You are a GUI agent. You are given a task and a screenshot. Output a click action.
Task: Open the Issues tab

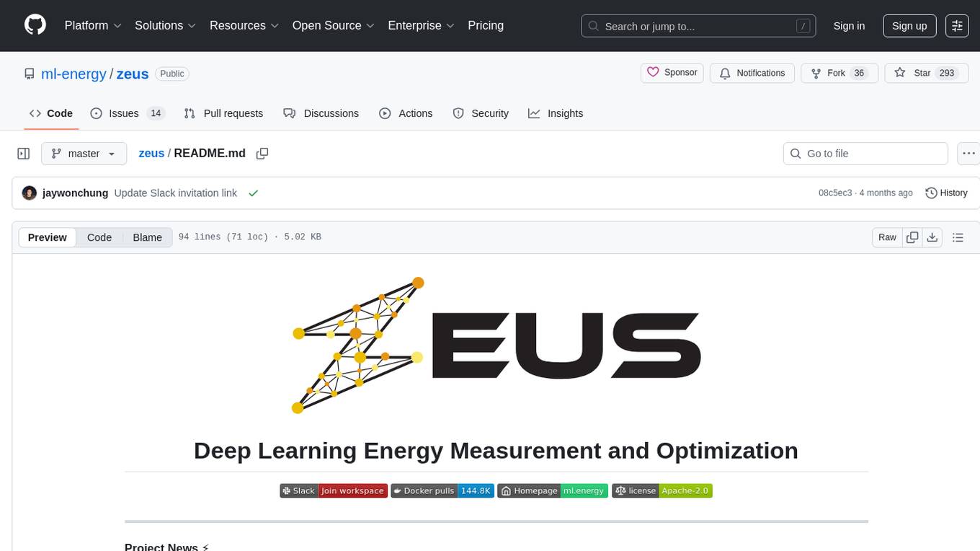[127, 113]
